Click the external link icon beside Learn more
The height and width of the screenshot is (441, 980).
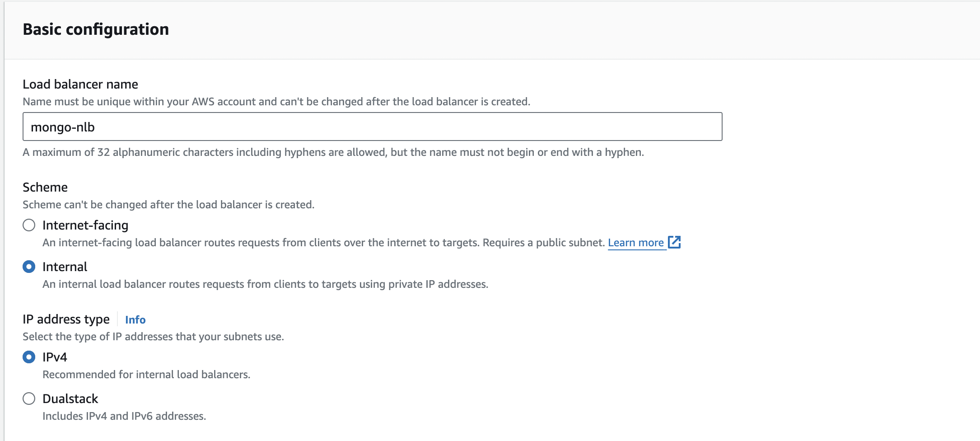pos(674,242)
